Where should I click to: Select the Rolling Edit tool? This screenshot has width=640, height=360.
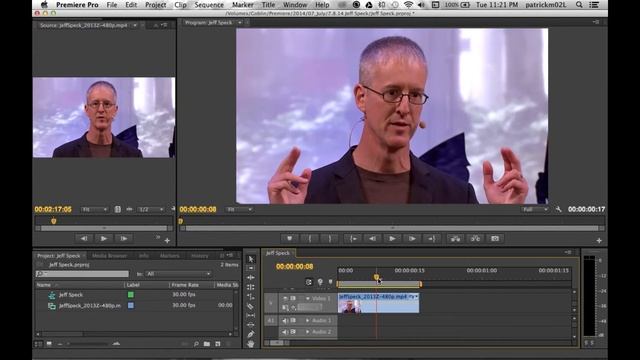click(251, 287)
